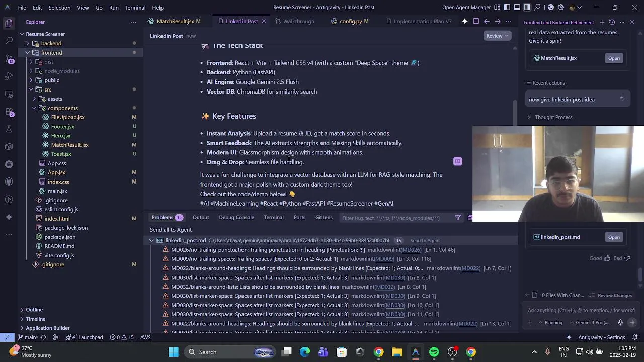Image resolution: width=644 pixels, height=362 pixels.
Task: Click Send all to Agent
Action: click(x=171, y=230)
